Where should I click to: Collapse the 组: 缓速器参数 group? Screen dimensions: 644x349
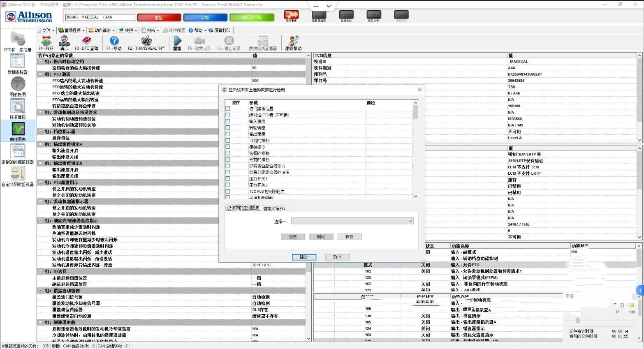(x=40, y=323)
